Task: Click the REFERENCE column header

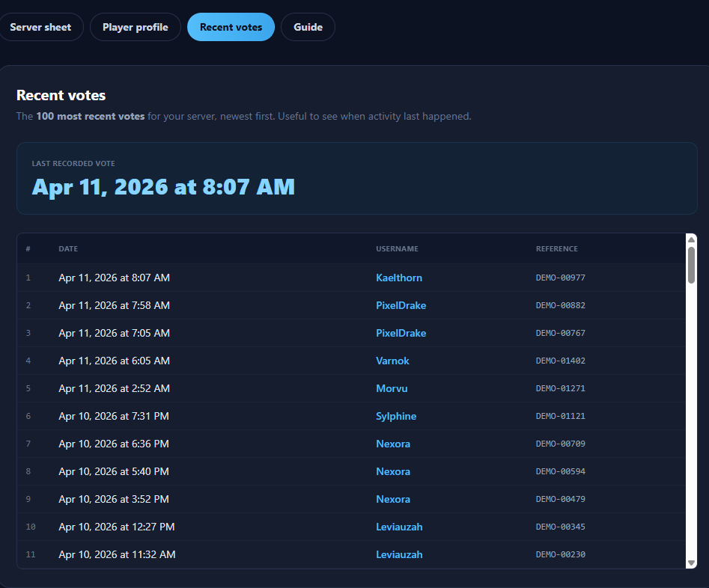Action: tap(556, 248)
